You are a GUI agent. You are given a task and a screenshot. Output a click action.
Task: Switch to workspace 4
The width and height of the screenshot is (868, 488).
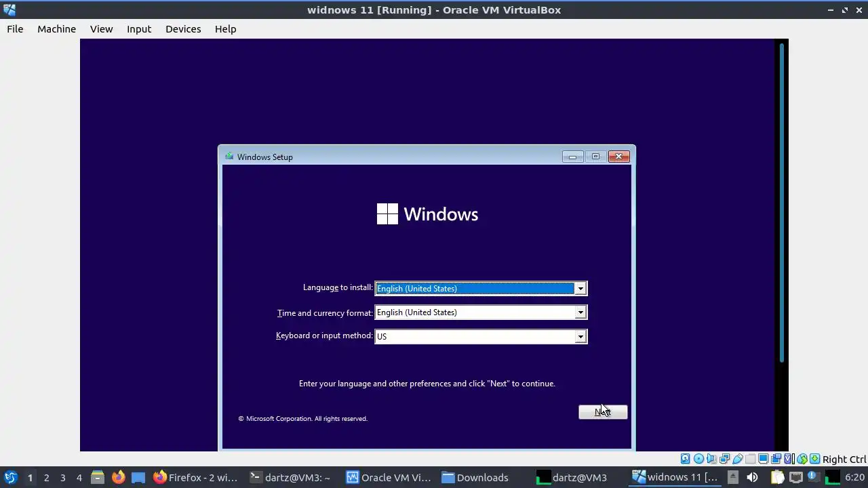(79, 477)
